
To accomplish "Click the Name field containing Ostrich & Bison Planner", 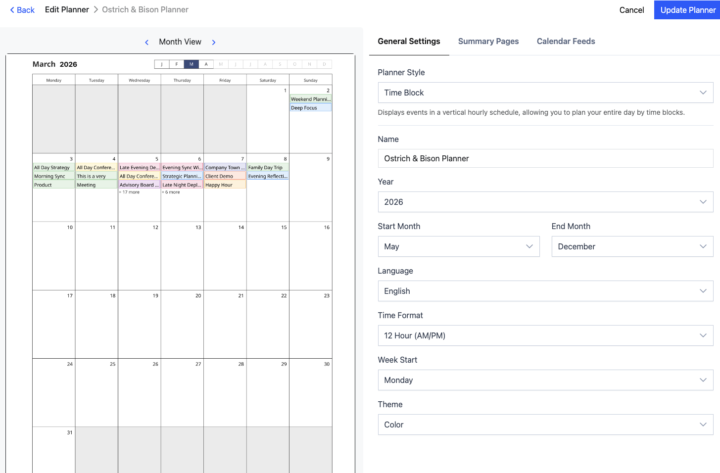I will pos(546,158).
